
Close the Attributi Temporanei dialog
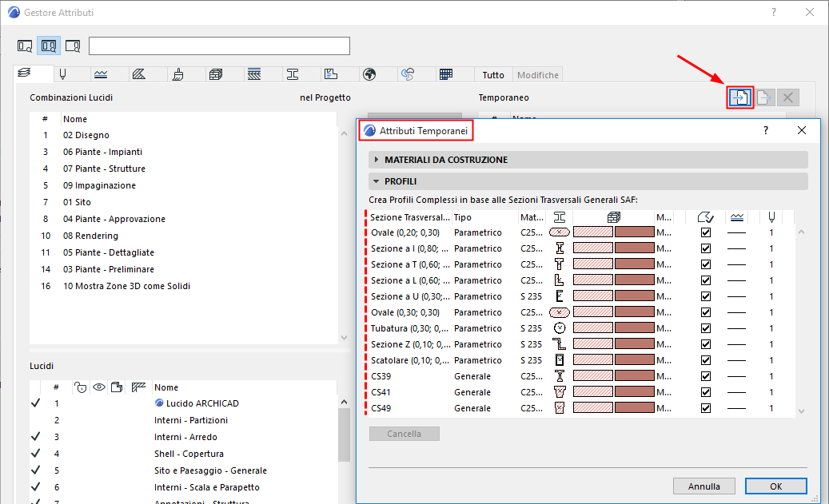pos(802,130)
